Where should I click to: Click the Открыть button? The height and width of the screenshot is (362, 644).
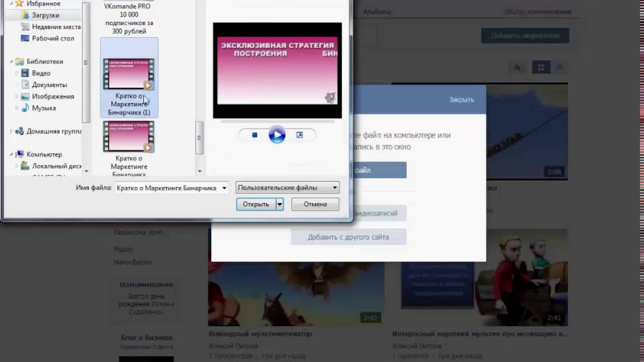coord(256,204)
